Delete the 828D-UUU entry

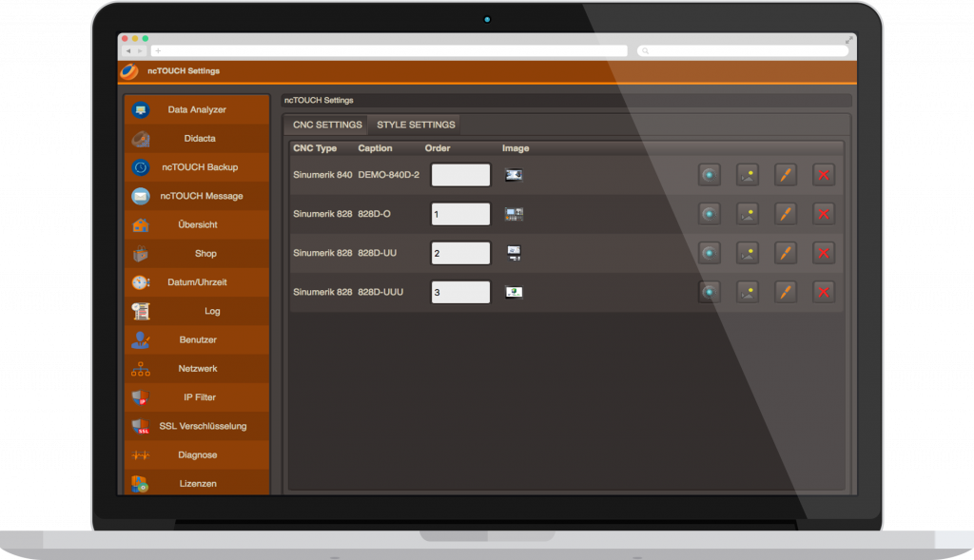(x=824, y=293)
